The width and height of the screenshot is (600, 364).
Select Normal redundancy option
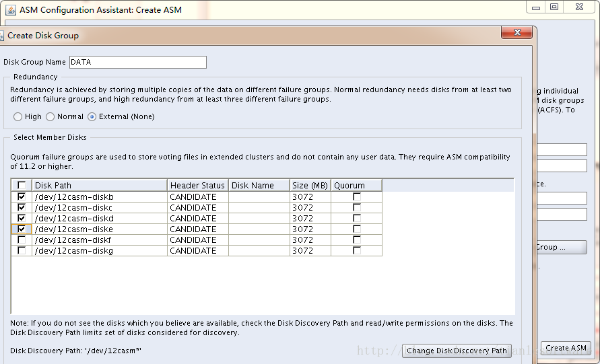pyautogui.click(x=50, y=117)
